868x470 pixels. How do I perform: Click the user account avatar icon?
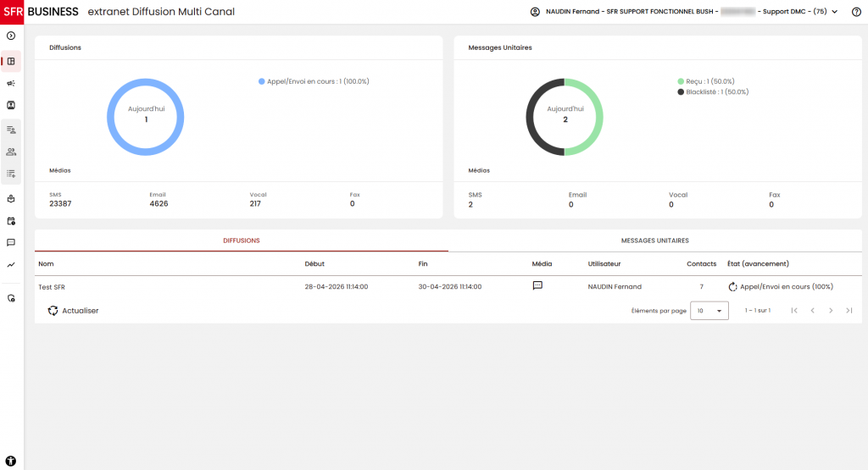(535, 12)
